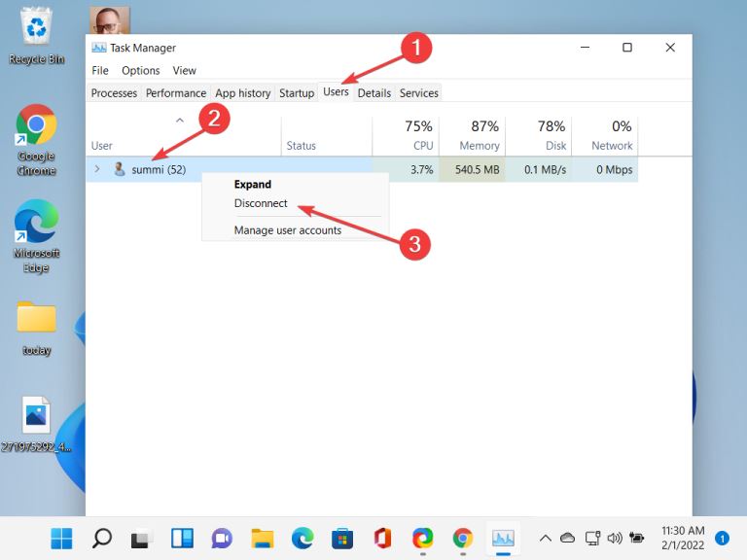Open the View menu
This screenshot has height=560, width=747.
coord(185,70)
